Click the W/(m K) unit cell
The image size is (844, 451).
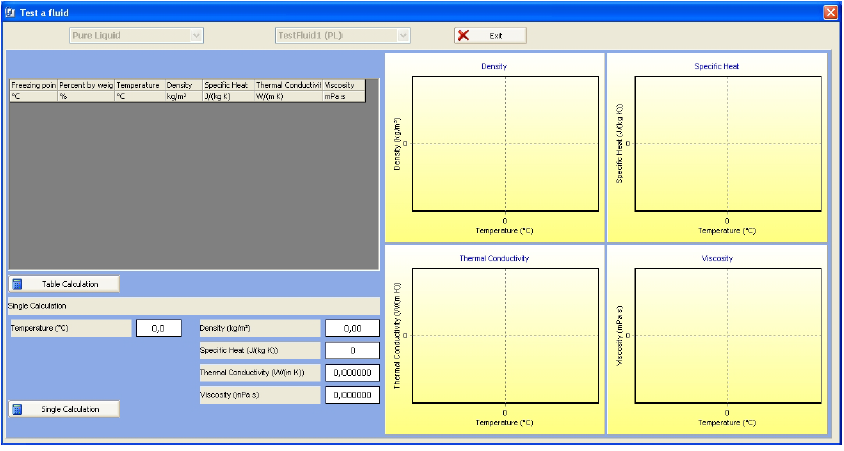click(x=288, y=96)
